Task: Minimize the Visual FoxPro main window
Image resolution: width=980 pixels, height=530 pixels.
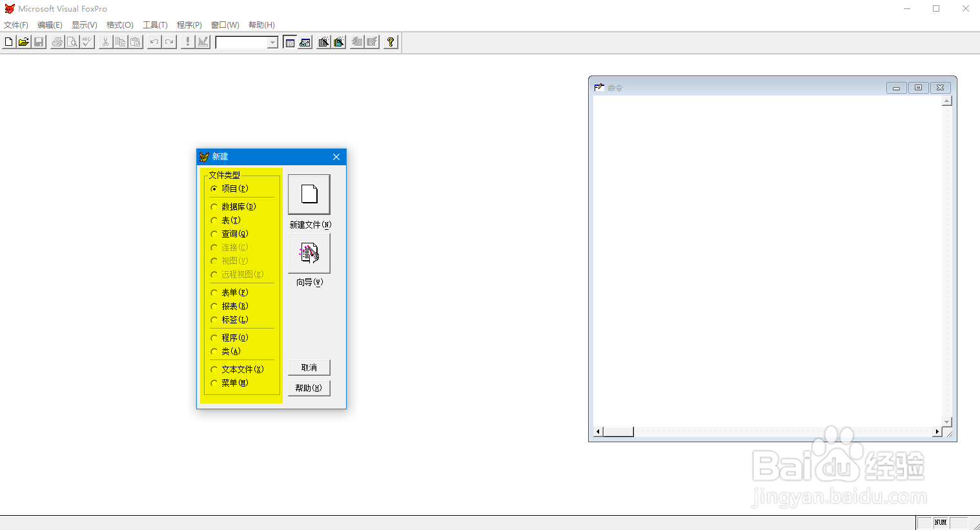Action: tap(907, 8)
